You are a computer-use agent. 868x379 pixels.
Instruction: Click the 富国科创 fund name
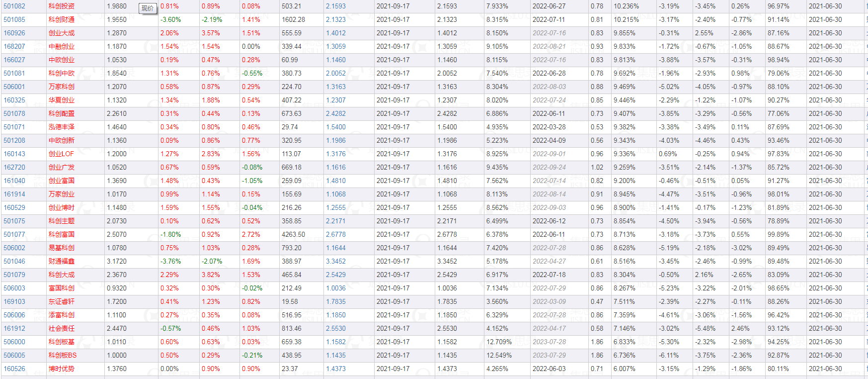pyautogui.click(x=62, y=288)
